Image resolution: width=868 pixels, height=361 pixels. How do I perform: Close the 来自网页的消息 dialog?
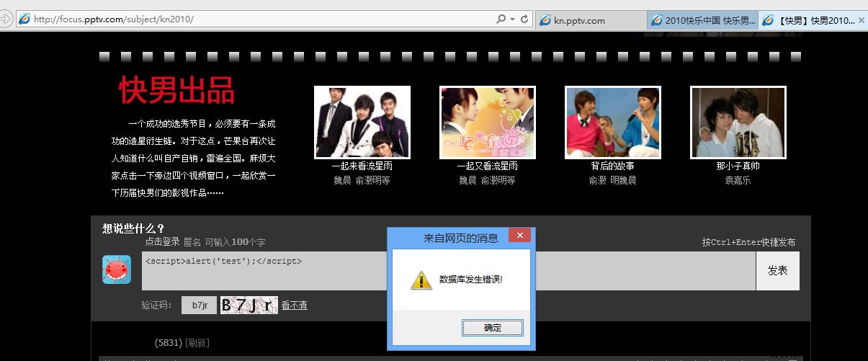coord(519,236)
